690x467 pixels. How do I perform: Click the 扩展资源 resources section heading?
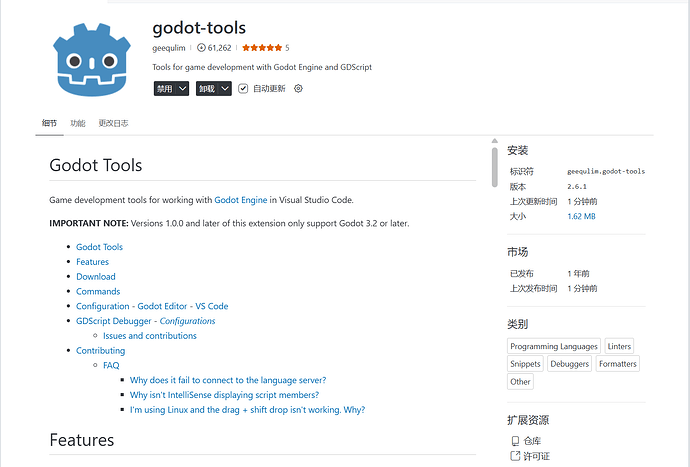pyautogui.click(x=528, y=420)
